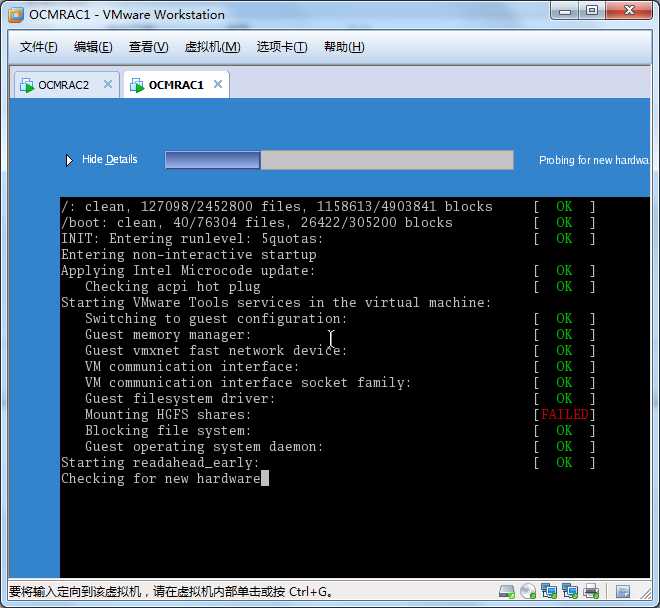Click the 'Probing for new hardwa' status text
The height and width of the screenshot is (608, 660).
click(x=594, y=160)
